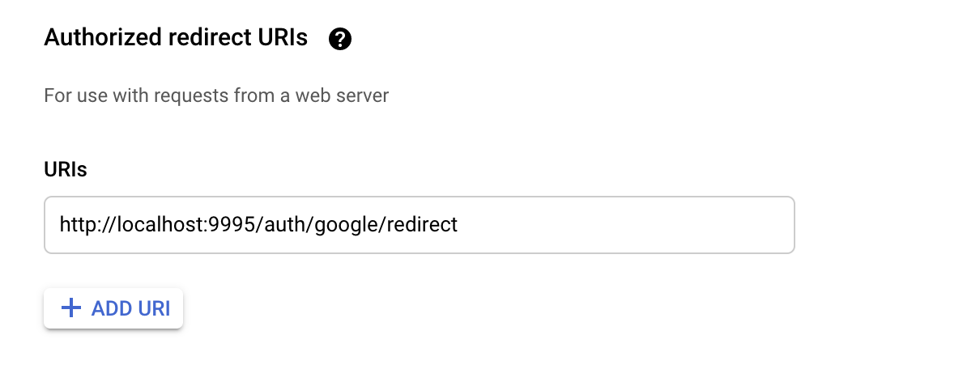Screen dimensions: 980x369
Task: Click the ADD URI button
Action: tap(113, 308)
